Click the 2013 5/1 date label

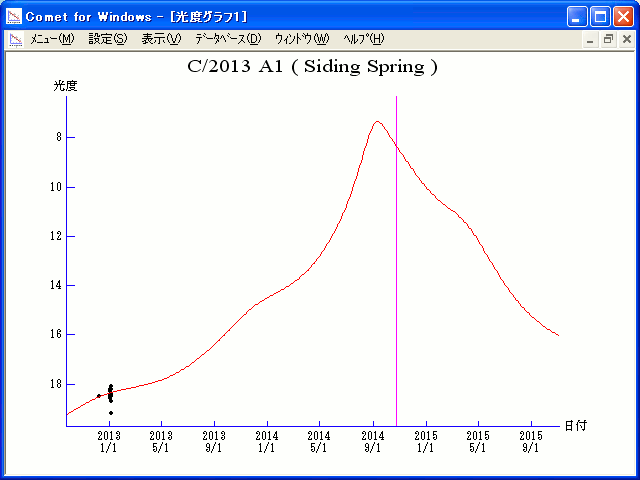pos(161,442)
